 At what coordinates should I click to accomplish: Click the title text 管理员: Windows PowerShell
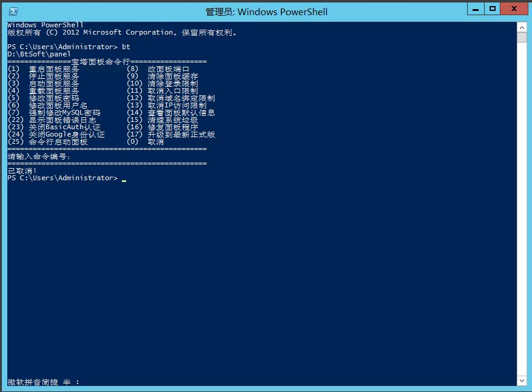point(266,12)
